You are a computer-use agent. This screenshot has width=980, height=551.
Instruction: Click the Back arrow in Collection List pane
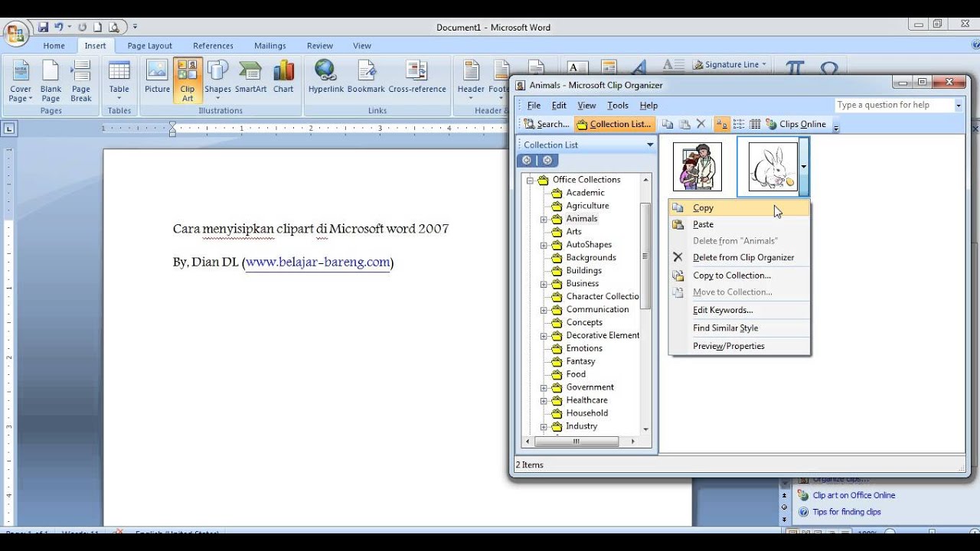coord(527,160)
